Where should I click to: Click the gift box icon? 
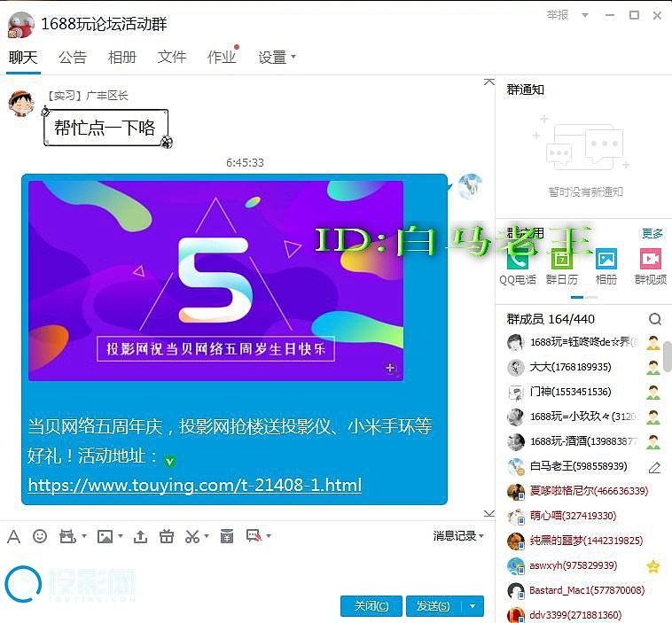[x=167, y=536]
